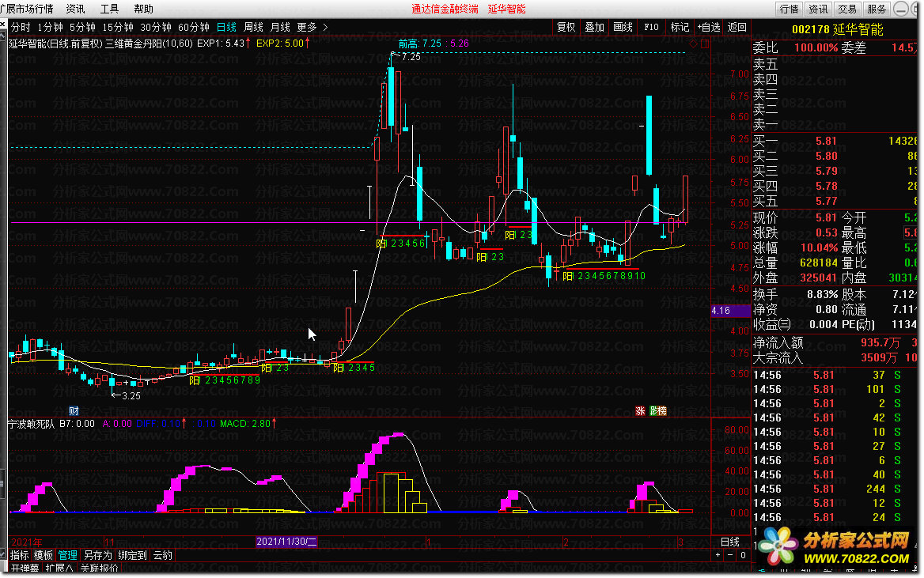
Task: Minimize the 通达信 window
Action: coord(900,9)
